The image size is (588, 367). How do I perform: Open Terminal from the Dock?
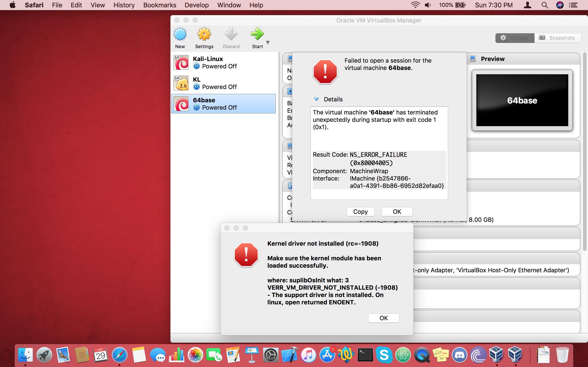(x=365, y=355)
